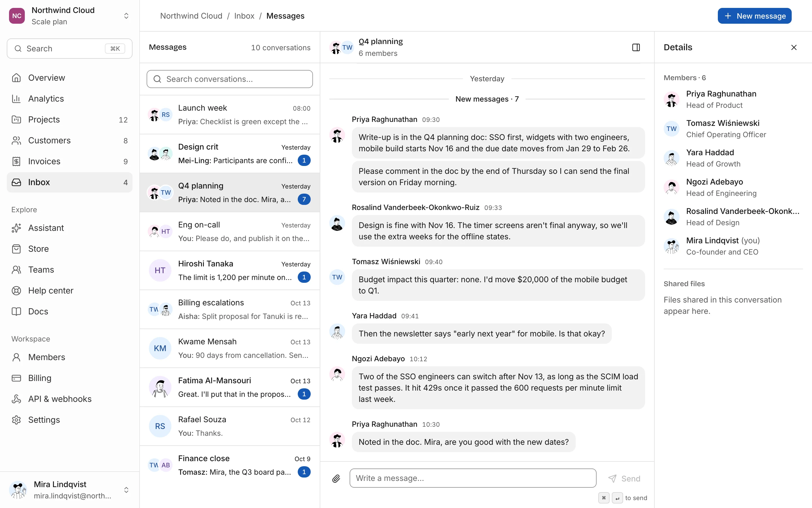The width and height of the screenshot is (812, 508).
Task: Focus the Write a message input
Action: pos(473,478)
